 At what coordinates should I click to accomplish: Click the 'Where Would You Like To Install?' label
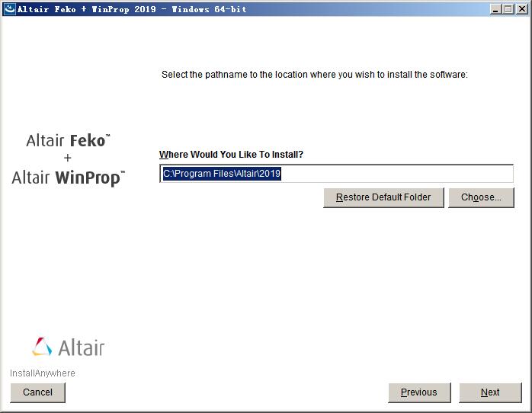coord(231,155)
